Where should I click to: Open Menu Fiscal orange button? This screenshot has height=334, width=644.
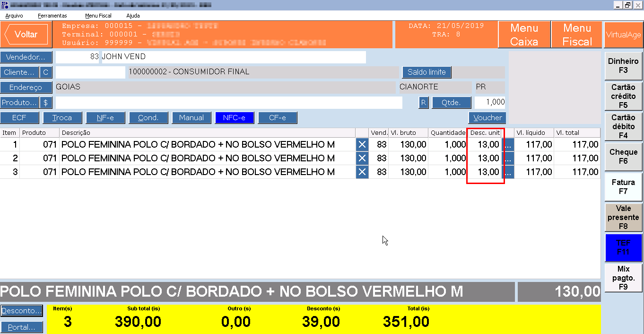pos(577,35)
